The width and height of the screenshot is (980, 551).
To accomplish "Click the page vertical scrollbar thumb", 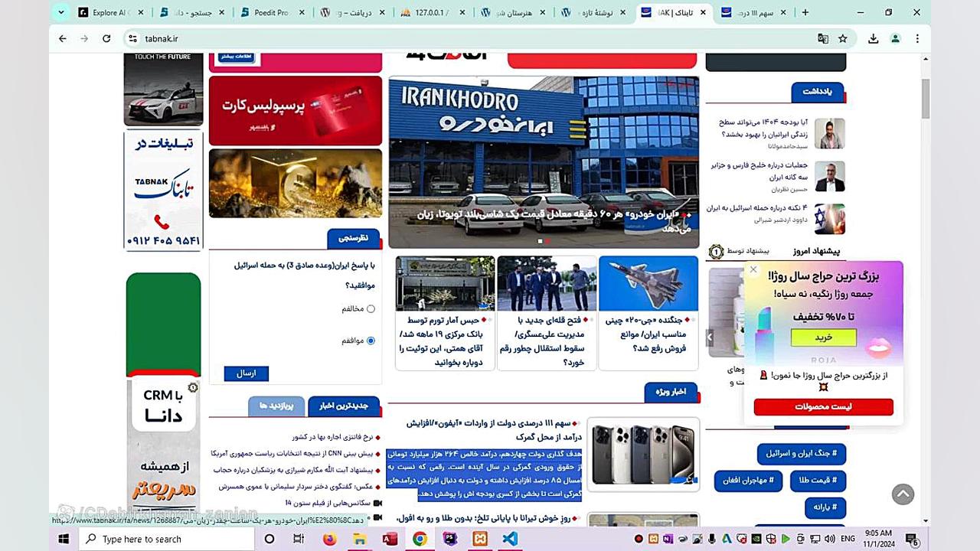I will pyautogui.click(x=926, y=97).
